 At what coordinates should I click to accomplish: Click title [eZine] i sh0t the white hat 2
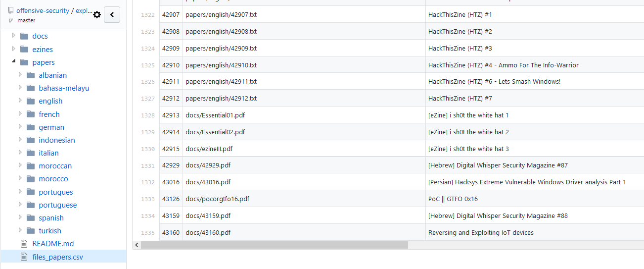point(468,132)
